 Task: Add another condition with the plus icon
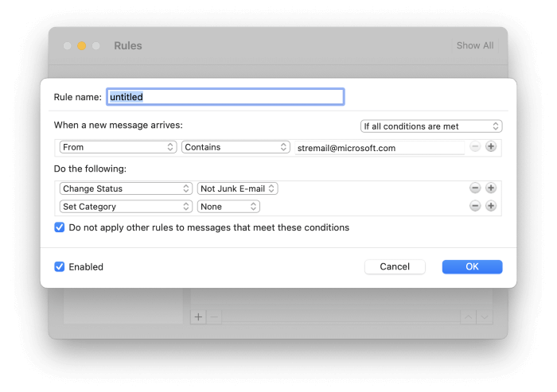491,146
